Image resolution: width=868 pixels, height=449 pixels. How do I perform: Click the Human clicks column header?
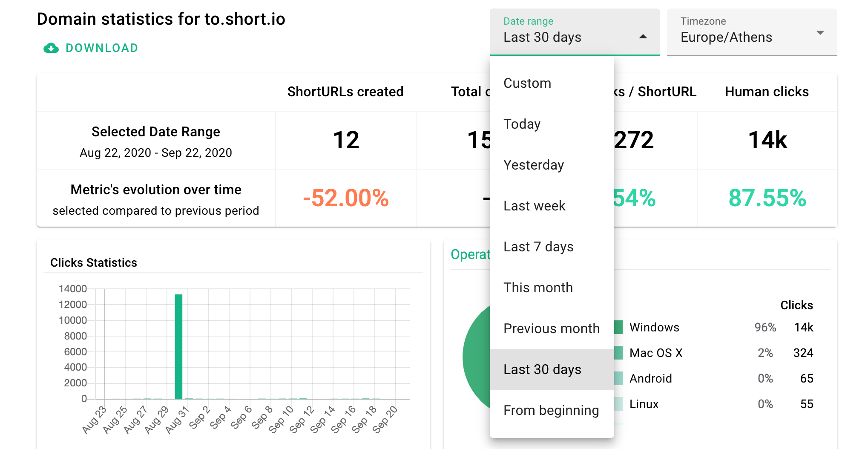click(767, 92)
